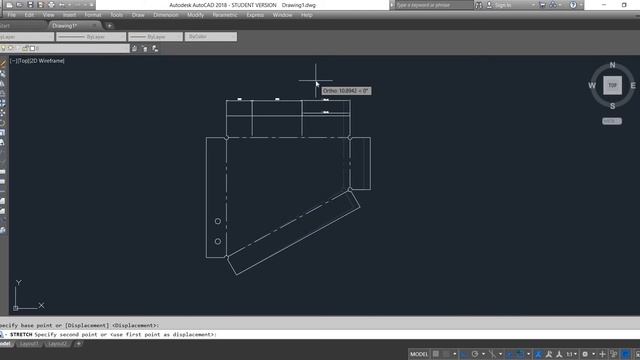Click the search keyword input field
640x360 pixels.
434,5
